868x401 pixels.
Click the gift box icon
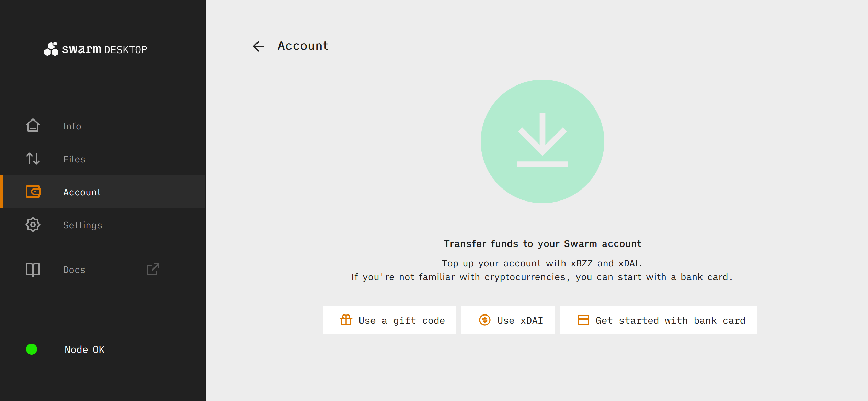(x=346, y=320)
